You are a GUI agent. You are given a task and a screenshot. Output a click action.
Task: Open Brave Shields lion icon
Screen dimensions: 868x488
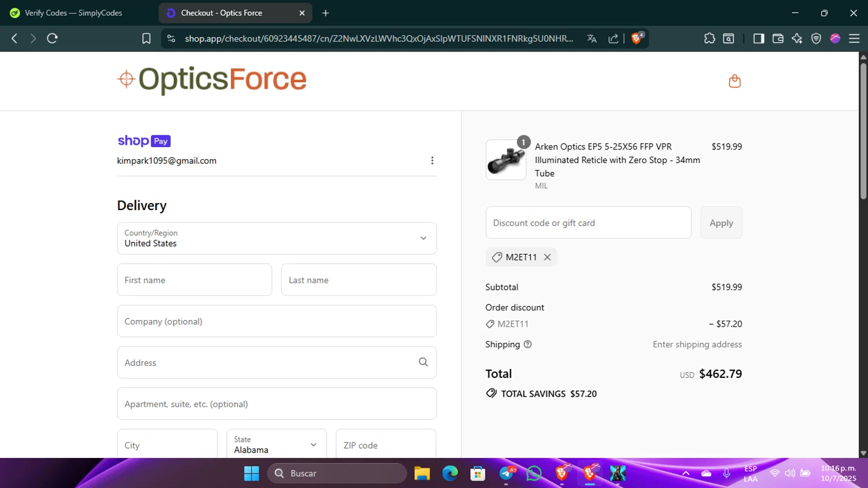coord(637,38)
